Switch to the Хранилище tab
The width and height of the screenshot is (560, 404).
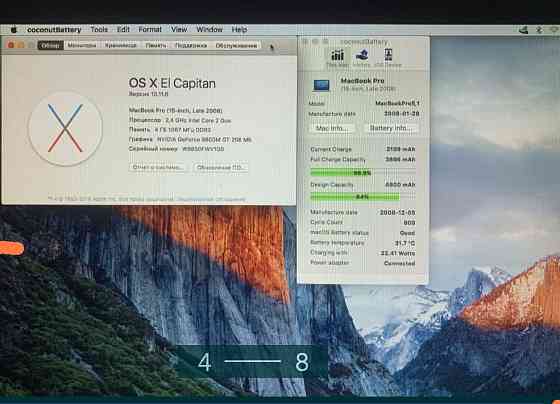(120, 45)
